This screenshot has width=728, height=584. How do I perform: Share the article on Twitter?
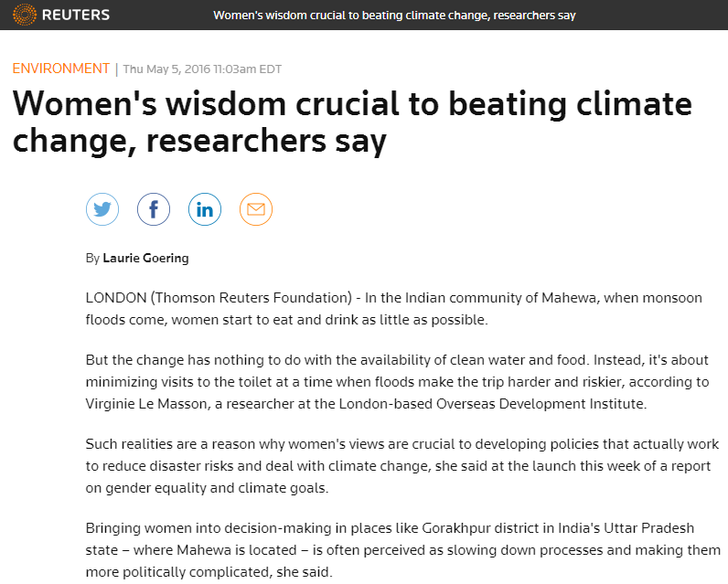(102, 209)
